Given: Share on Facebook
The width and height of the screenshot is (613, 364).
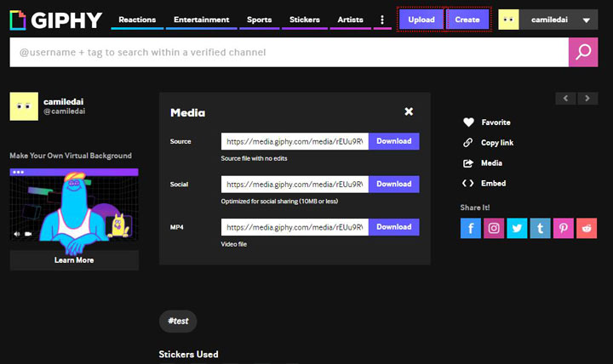Looking at the screenshot, I should (470, 228).
